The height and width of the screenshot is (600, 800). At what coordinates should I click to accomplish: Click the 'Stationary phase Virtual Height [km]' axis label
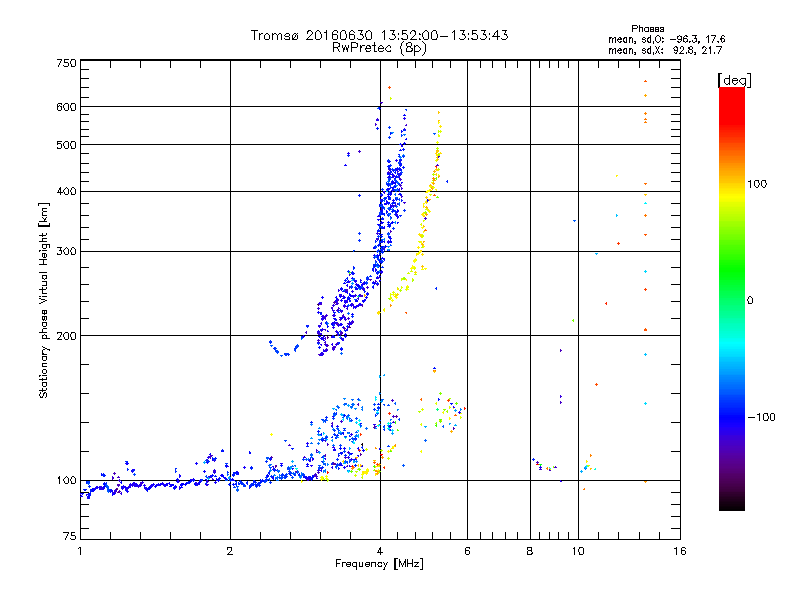tap(44, 300)
